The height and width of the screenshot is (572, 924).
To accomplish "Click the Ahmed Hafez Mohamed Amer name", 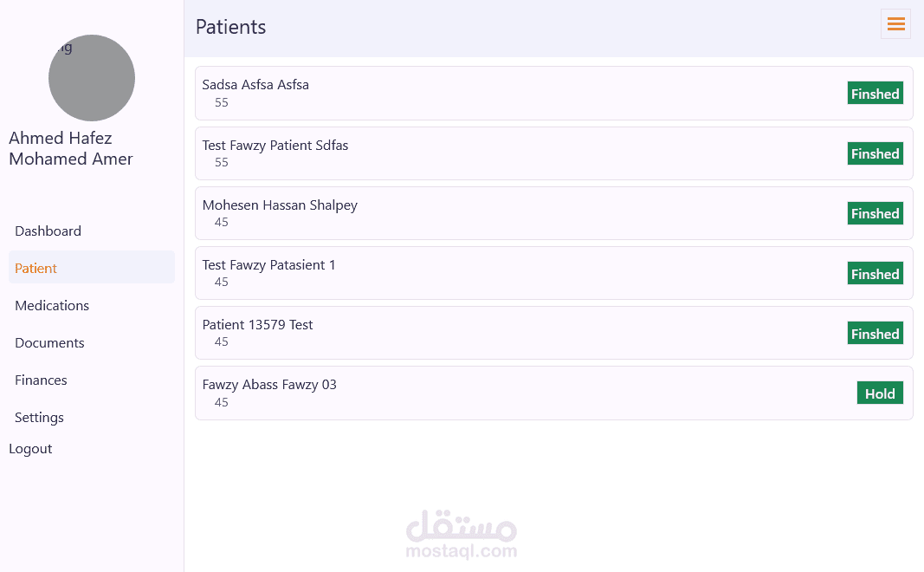I will (x=71, y=148).
